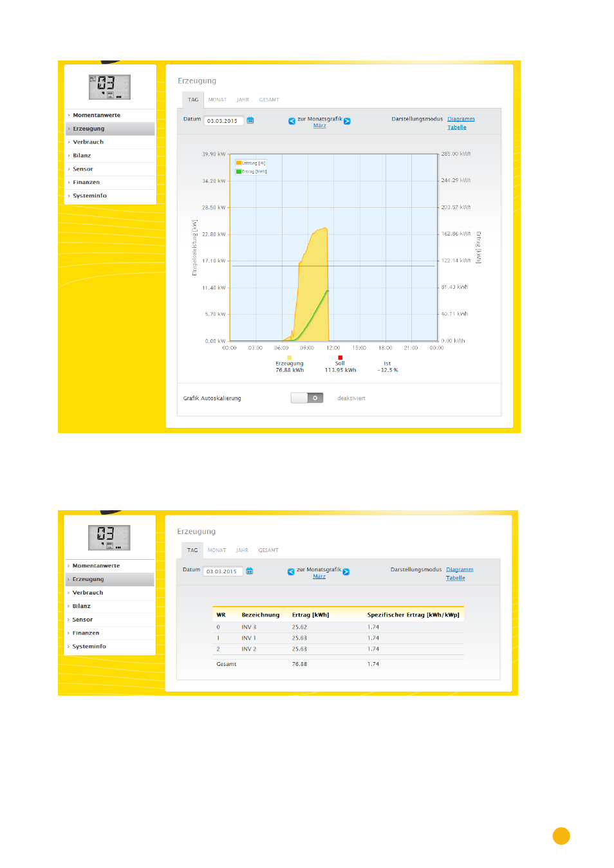Click Diagramm link in lower panel
The image size is (614, 868).
[460, 569]
